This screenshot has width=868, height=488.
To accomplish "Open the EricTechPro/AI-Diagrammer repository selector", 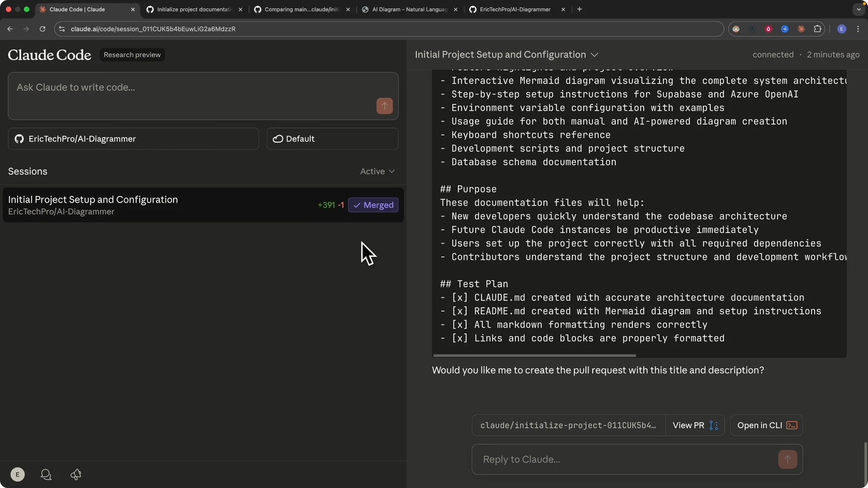I will tap(133, 139).
